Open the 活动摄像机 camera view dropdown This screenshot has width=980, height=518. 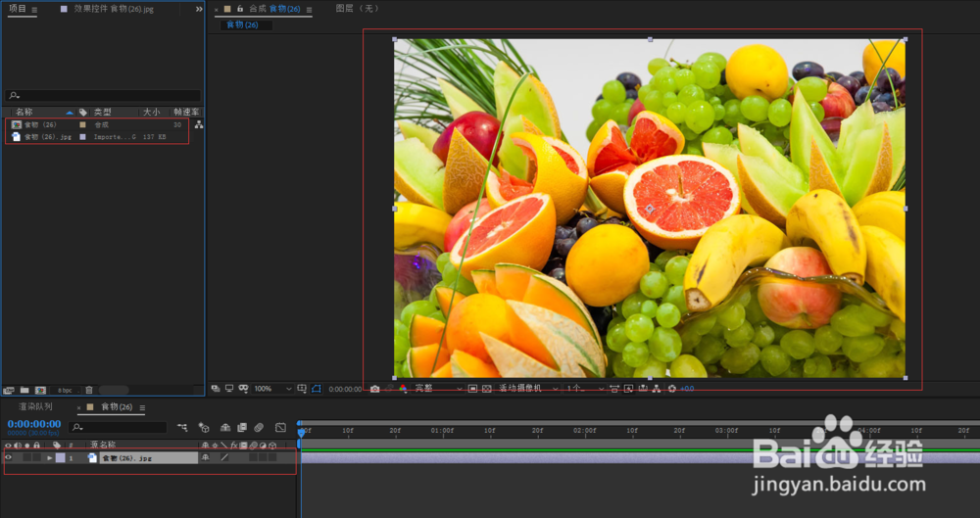[x=528, y=389]
